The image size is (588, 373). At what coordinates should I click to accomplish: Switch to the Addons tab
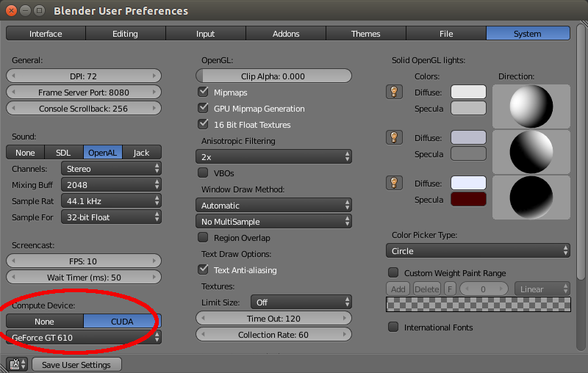pyautogui.click(x=286, y=34)
